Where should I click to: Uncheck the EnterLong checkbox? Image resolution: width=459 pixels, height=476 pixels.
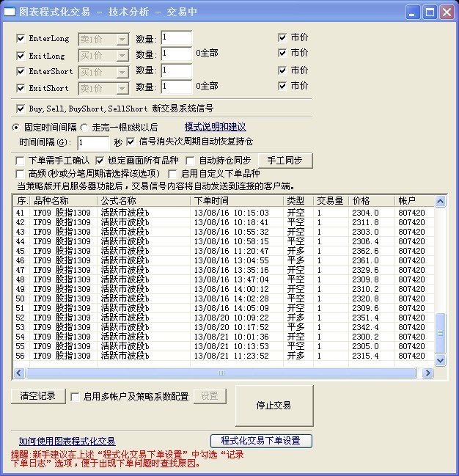(21, 38)
